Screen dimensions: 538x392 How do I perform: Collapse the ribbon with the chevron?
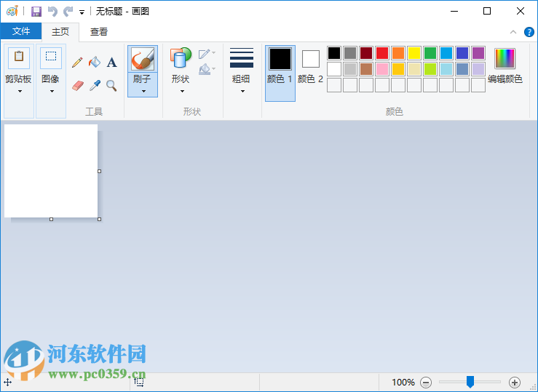point(513,32)
